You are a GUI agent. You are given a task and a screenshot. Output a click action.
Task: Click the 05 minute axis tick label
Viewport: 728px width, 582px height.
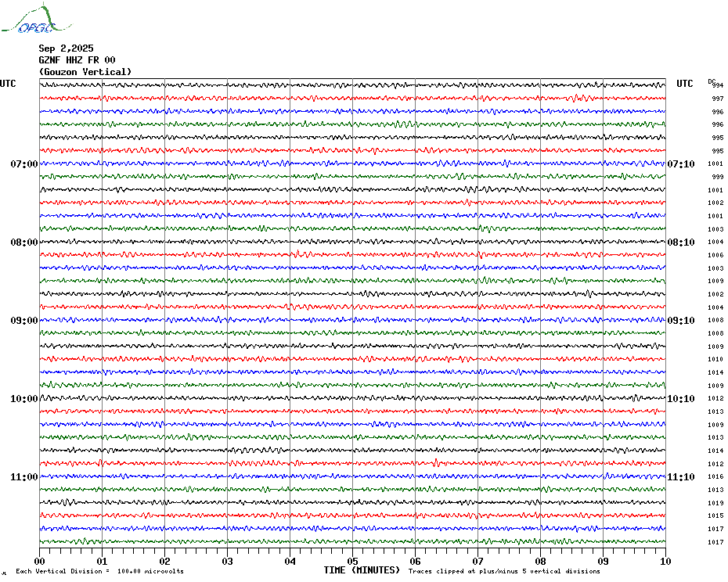352,562
